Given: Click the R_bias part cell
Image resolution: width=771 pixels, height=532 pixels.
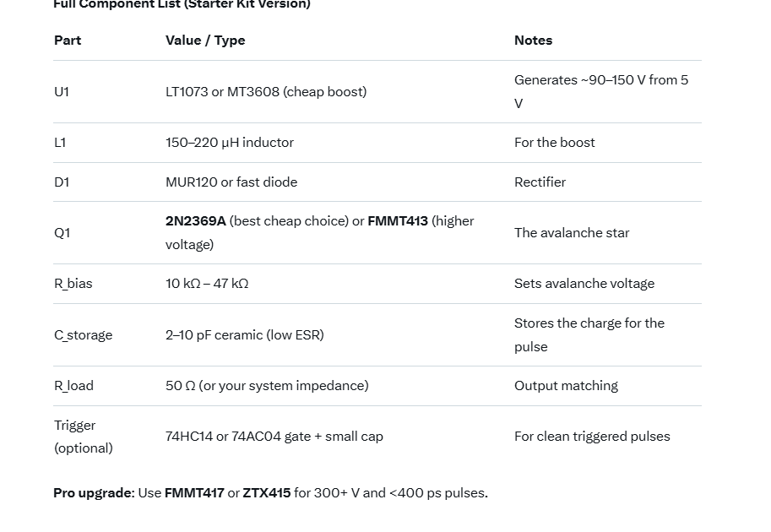Looking at the screenshot, I should (73, 284).
